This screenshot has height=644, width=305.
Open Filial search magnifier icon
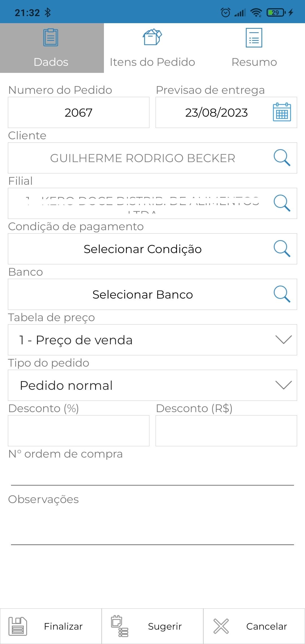[x=282, y=203]
